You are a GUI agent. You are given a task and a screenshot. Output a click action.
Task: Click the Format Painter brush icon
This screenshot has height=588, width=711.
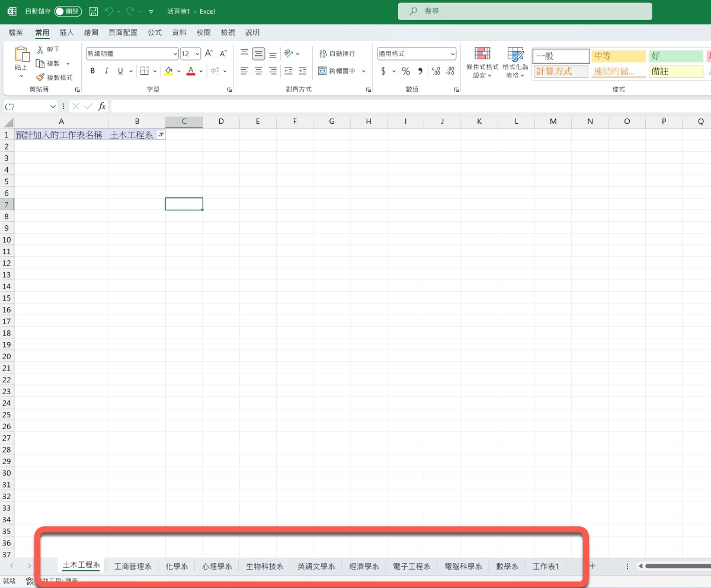click(x=40, y=77)
